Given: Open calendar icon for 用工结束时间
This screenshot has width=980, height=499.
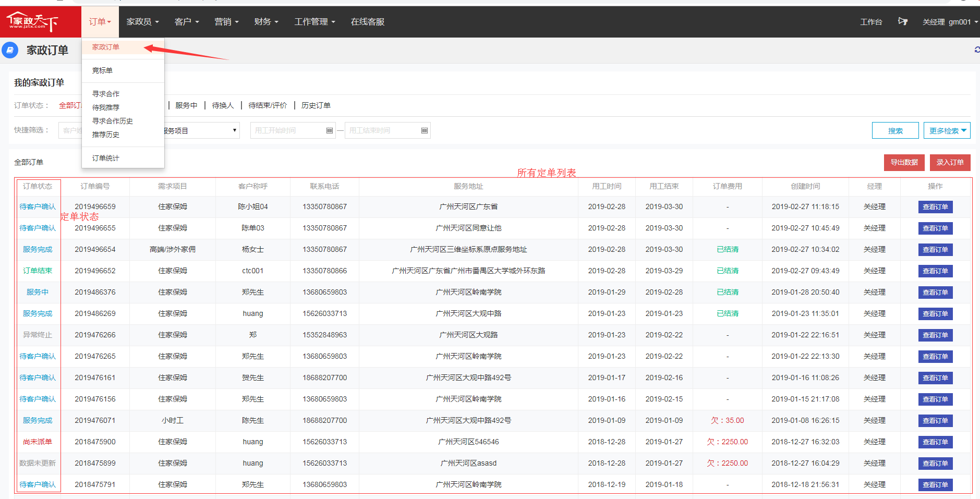Looking at the screenshot, I should click(x=425, y=130).
